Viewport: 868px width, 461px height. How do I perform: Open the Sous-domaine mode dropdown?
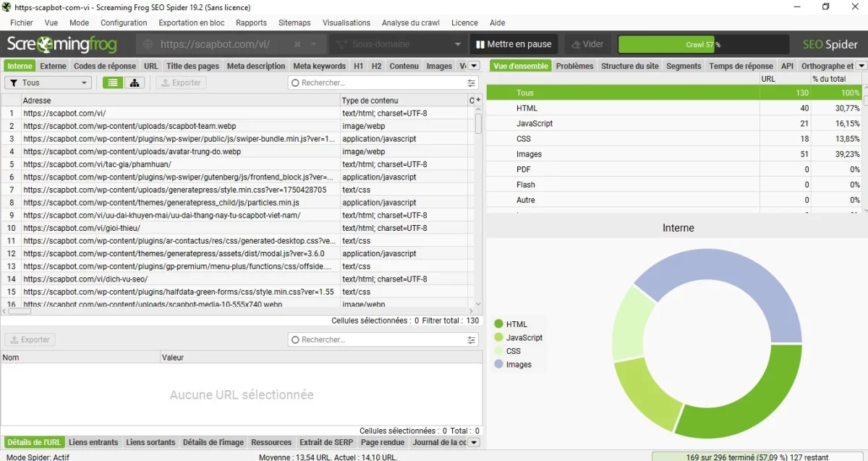[396, 44]
